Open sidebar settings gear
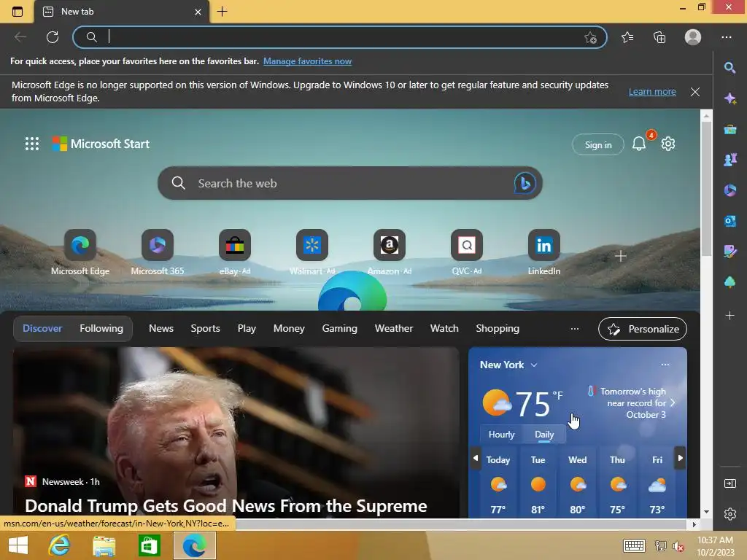This screenshot has height=560, width=747. [x=729, y=514]
